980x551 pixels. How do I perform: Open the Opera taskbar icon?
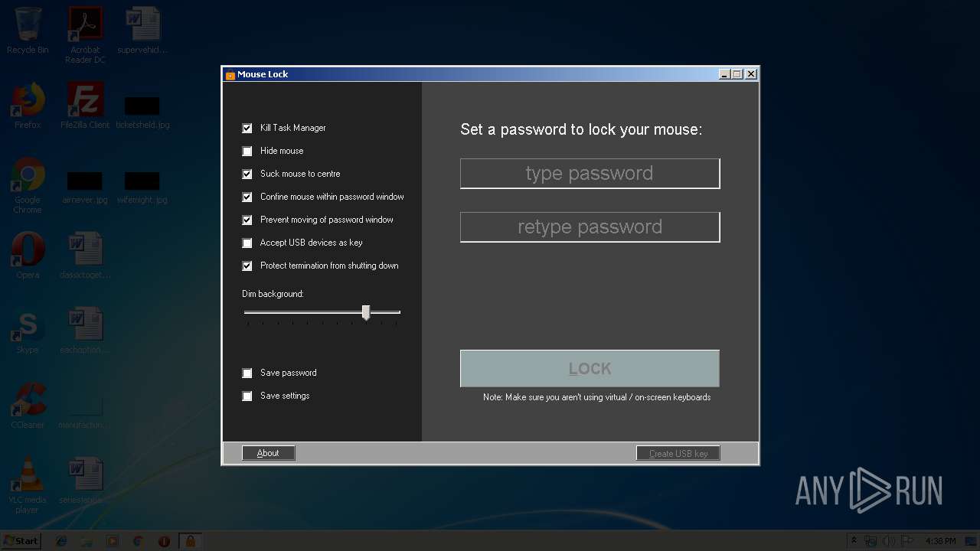coord(164,541)
